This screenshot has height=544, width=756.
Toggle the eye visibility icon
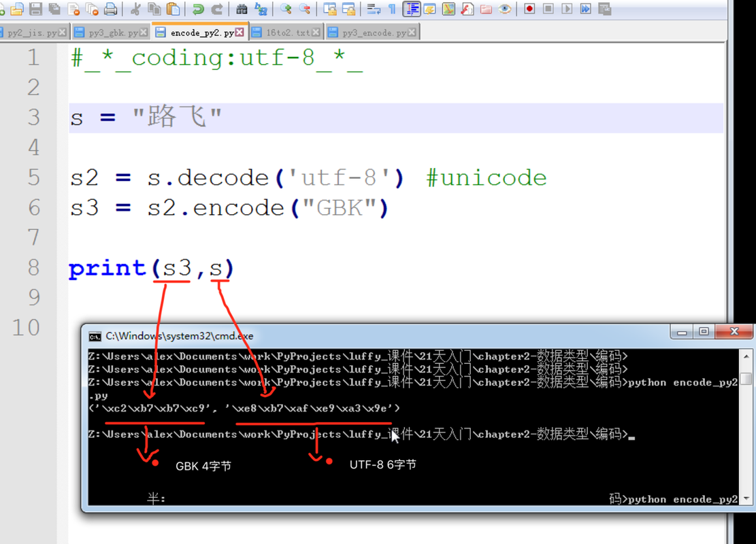[x=504, y=9]
